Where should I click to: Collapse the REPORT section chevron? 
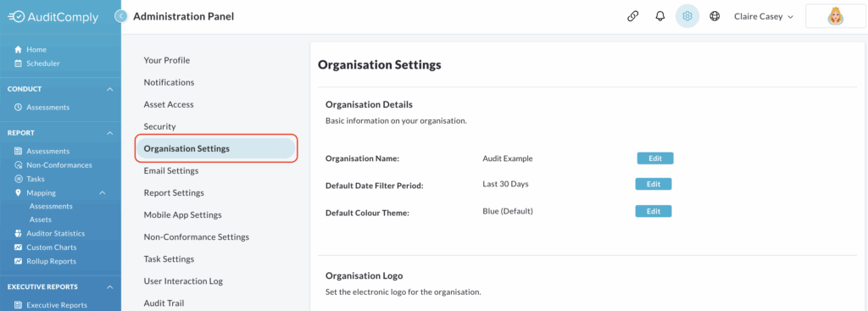pyautogui.click(x=110, y=133)
